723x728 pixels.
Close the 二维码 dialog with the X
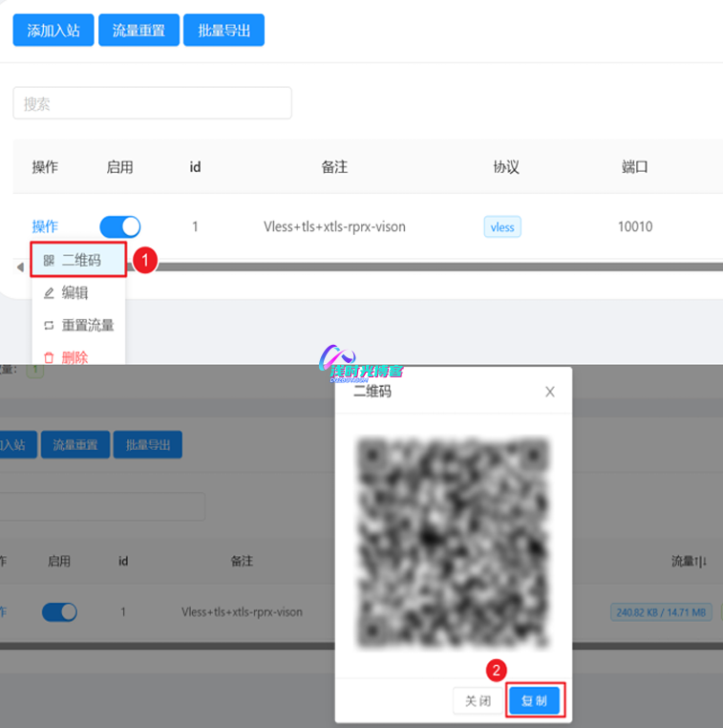pyautogui.click(x=549, y=392)
